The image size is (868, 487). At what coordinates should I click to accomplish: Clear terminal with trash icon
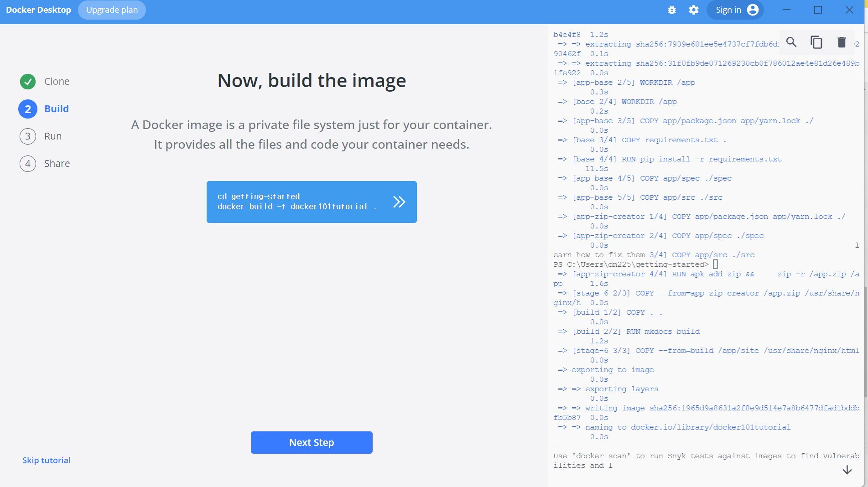pyautogui.click(x=842, y=42)
